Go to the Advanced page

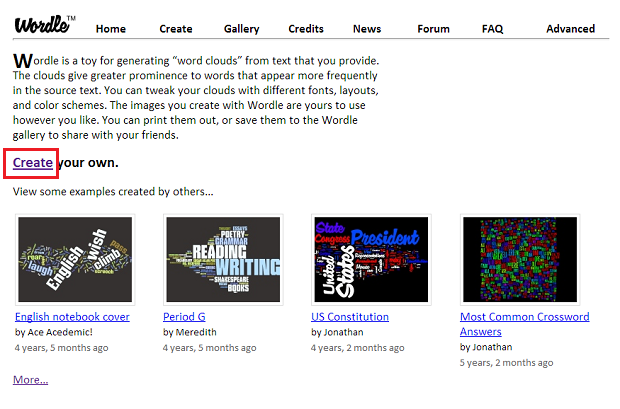pyautogui.click(x=570, y=29)
